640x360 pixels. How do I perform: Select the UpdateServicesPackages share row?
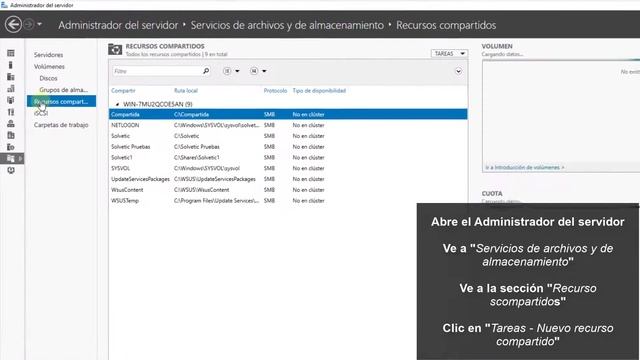tap(288, 179)
